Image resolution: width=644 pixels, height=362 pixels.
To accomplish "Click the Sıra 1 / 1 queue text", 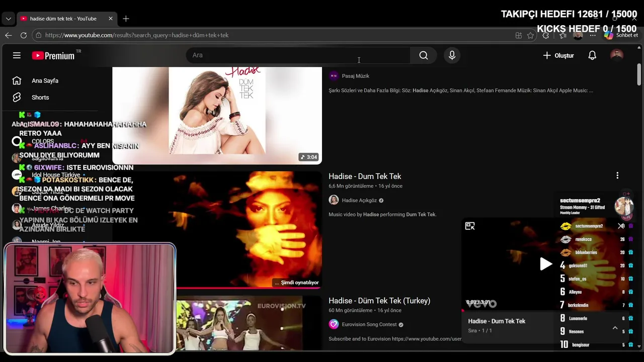I will 480,331.
